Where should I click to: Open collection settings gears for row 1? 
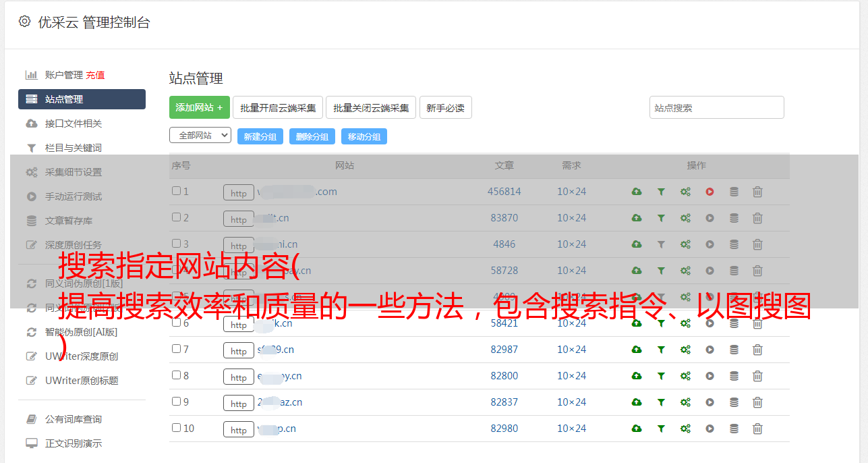click(685, 192)
